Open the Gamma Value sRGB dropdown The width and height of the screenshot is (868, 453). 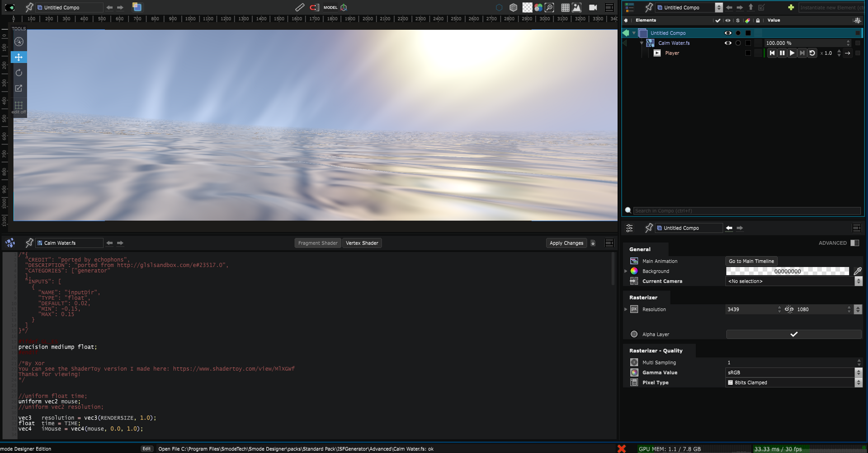pyautogui.click(x=794, y=373)
